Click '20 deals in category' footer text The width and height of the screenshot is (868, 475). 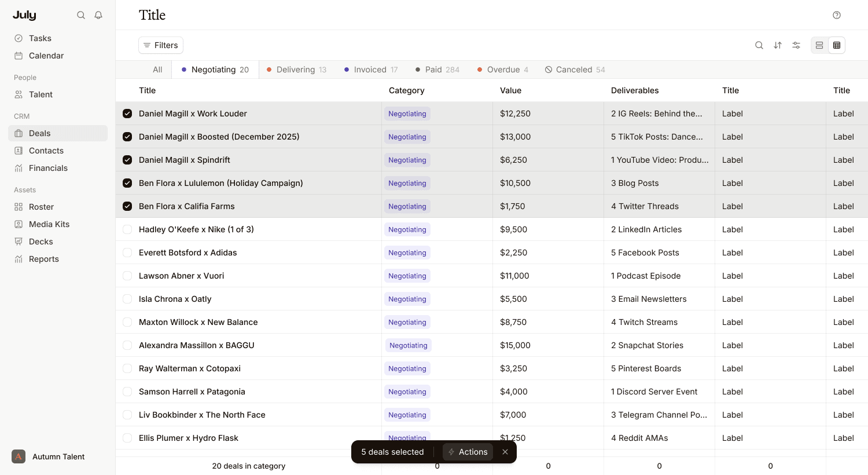(x=249, y=466)
